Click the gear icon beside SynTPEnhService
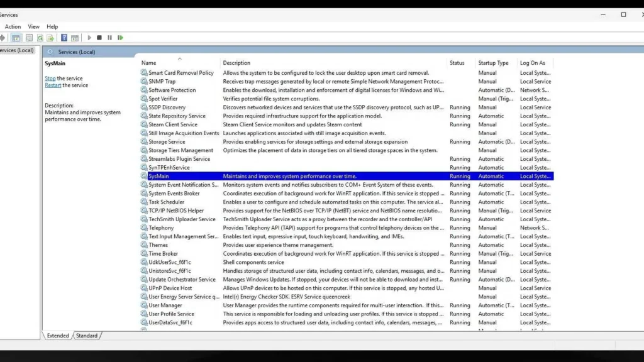The height and width of the screenshot is (362, 644). point(144,167)
